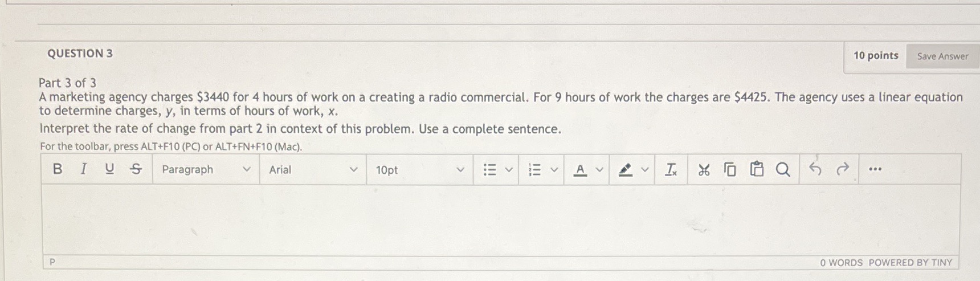
Task: Click the POWERED BY TINY link
Action: (x=910, y=263)
